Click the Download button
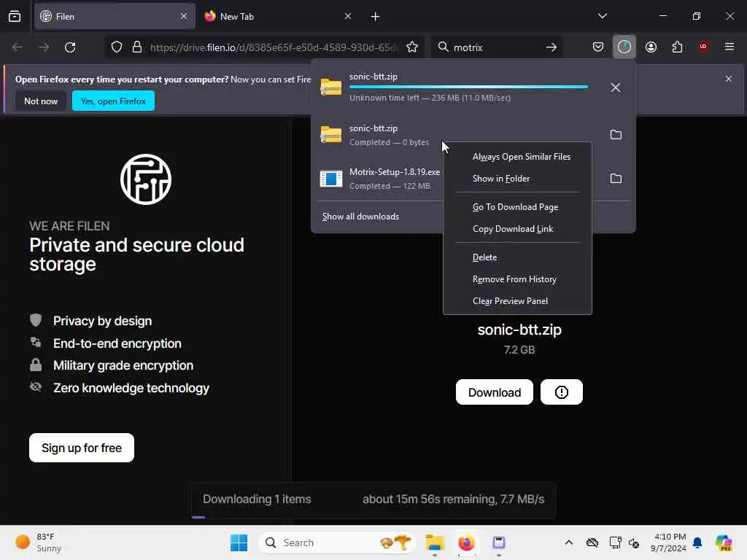 point(494,392)
